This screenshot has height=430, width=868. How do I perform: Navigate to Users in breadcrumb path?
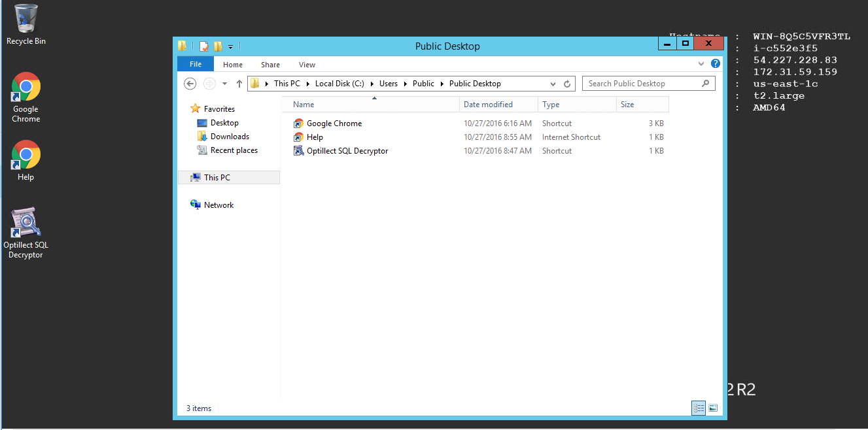click(388, 84)
